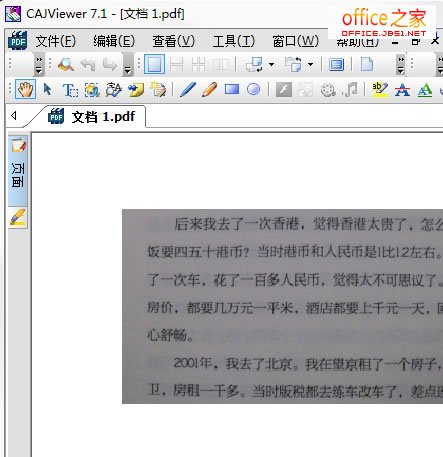This screenshot has width=443, height=457.
Task: Select the highlight text tool
Action: [380, 89]
